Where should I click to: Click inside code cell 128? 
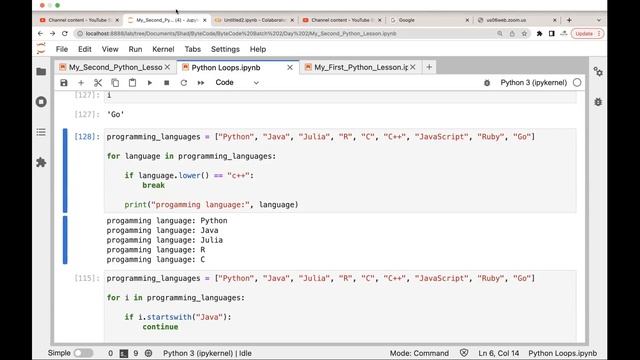point(340,171)
